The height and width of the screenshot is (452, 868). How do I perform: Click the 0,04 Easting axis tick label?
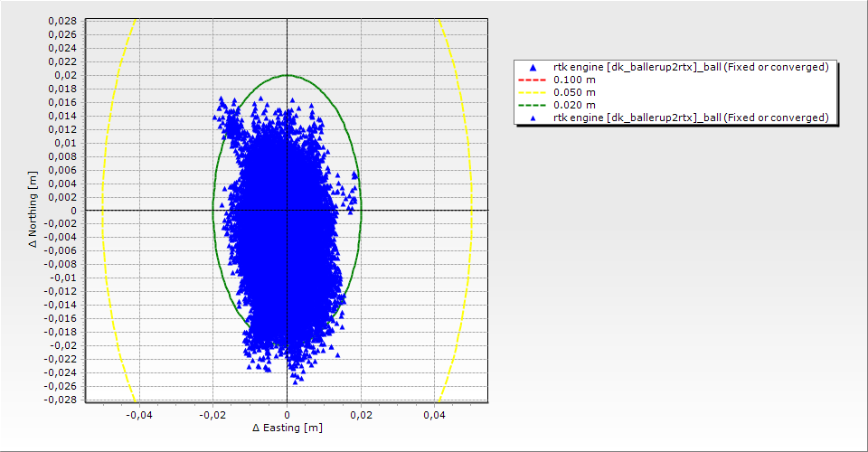tap(435, 415)
